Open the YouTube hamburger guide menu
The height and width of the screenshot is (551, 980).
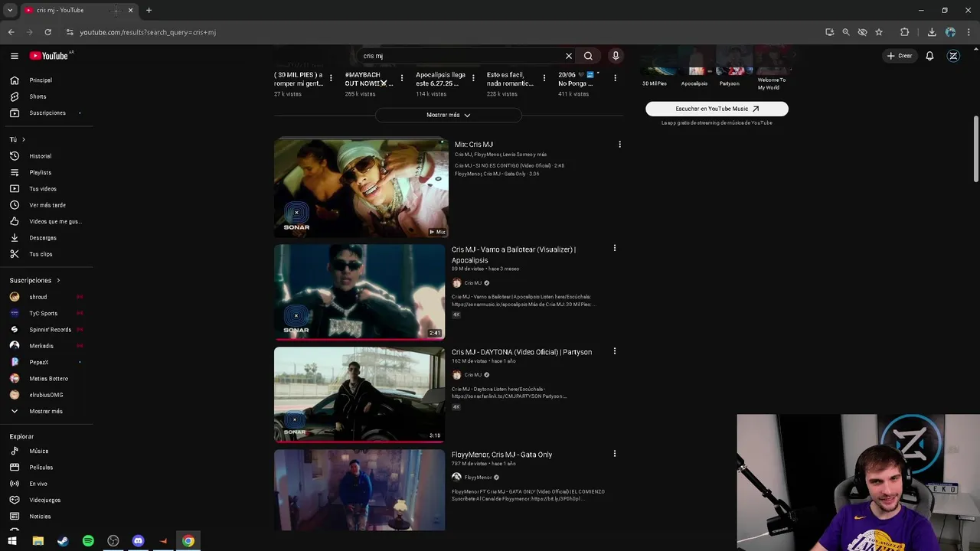click(x=14, y=55)
